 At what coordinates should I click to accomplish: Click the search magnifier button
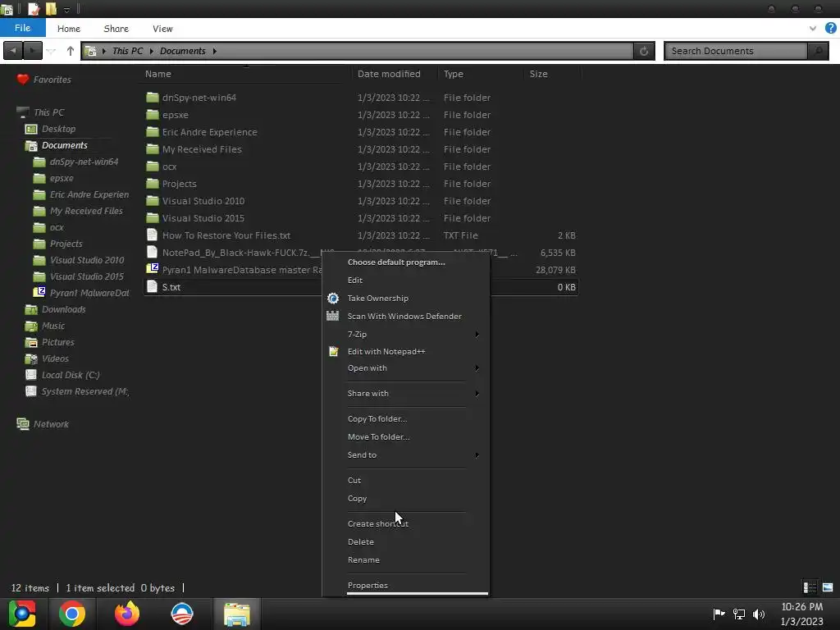click(818, 51)
